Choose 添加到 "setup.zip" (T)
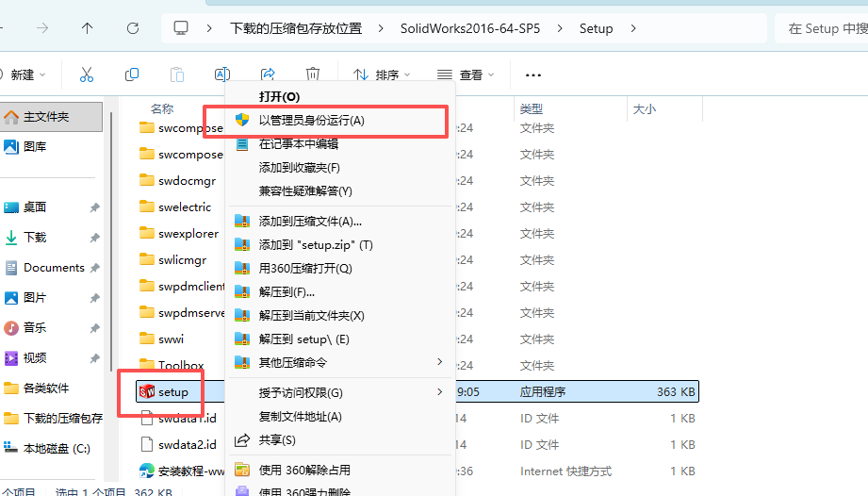Screen dimensions: 868x496 (340, 244)
